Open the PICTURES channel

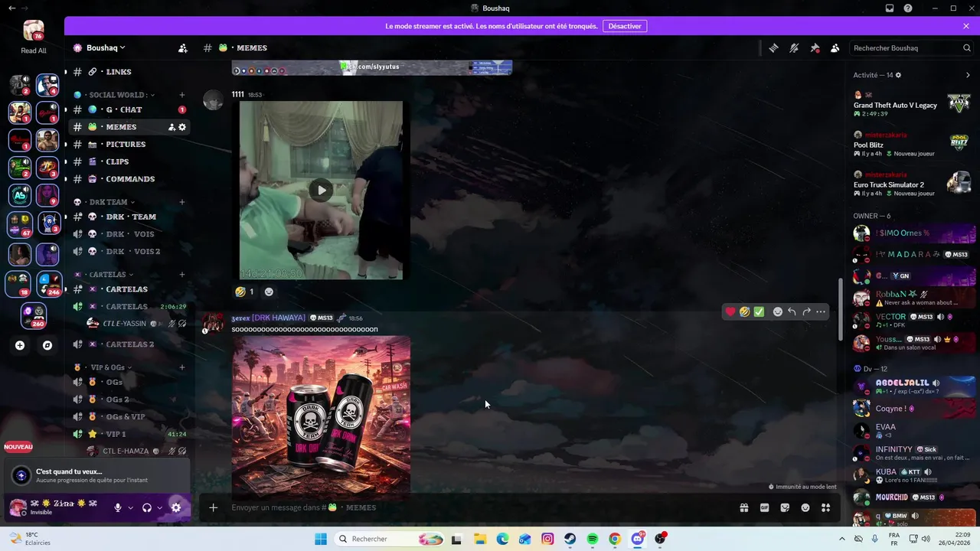point(127,144)
